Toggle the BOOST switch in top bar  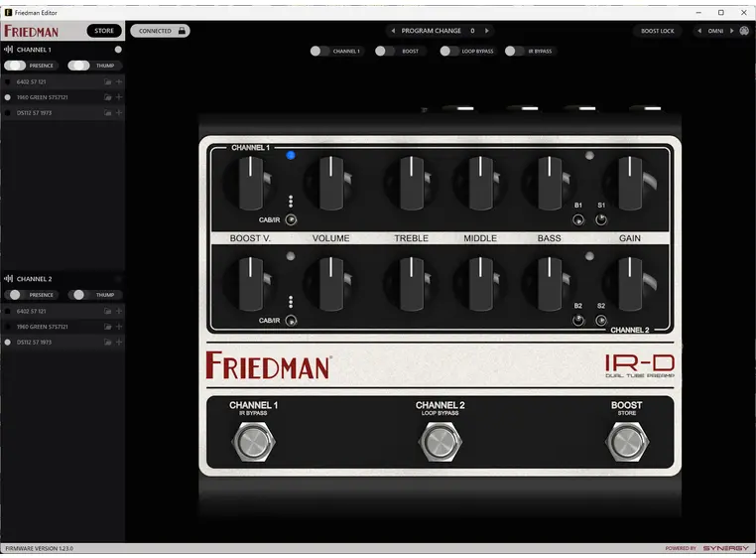click(384, 52)
